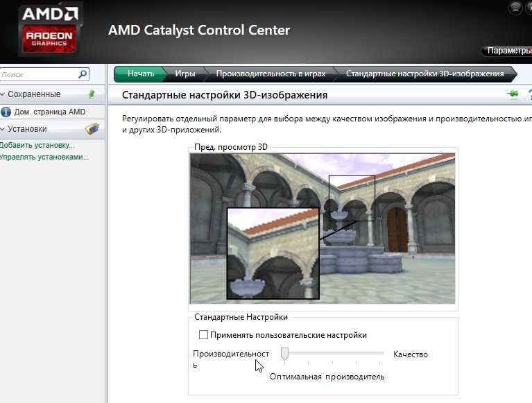Click the green pin icon beside Сохраненные
Viewport: 532px width, 403px height.
(92, 94)
